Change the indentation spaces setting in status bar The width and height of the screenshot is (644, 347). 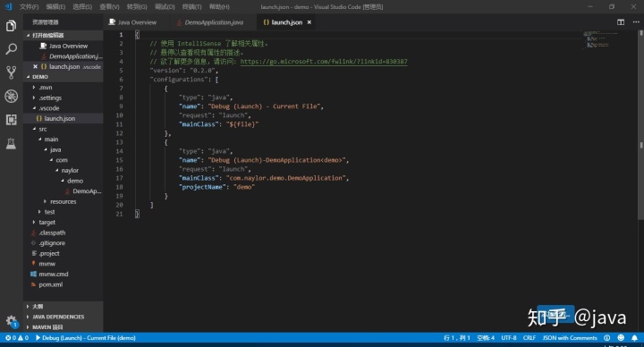tap(486, 338)
